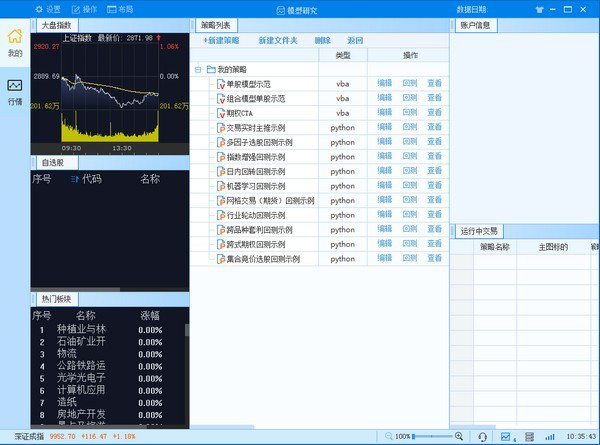
Task: Click the skin shirt icon in title bar
Action: coord(539,10)
